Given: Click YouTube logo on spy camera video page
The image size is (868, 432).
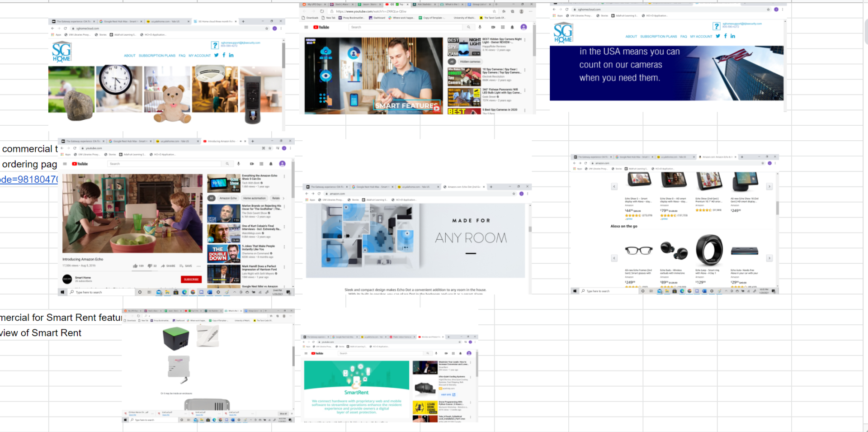Looking at the screenshot, I should (x=321, y=27).
